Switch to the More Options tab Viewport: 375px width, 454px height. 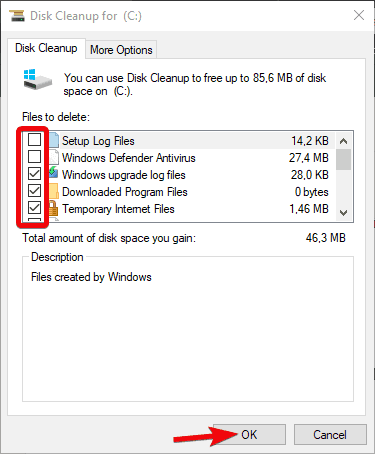pos(121,50)
